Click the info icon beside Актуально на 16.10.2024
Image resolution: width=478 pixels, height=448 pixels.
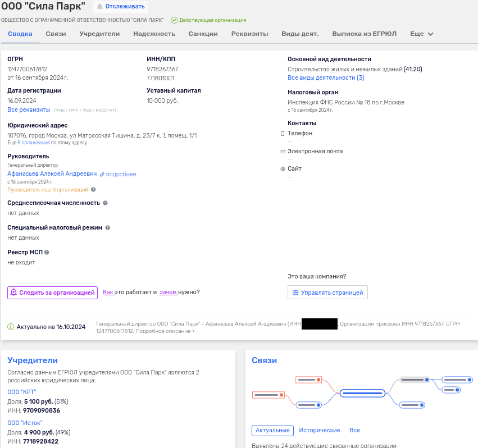tap(11, 327)
